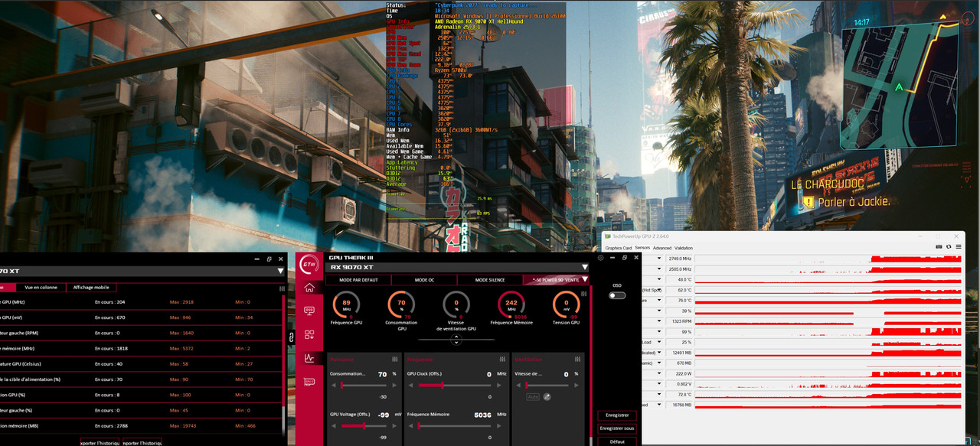Click the player arrow on the game minimap
980x446 pixels.
(x=899, y=87)
